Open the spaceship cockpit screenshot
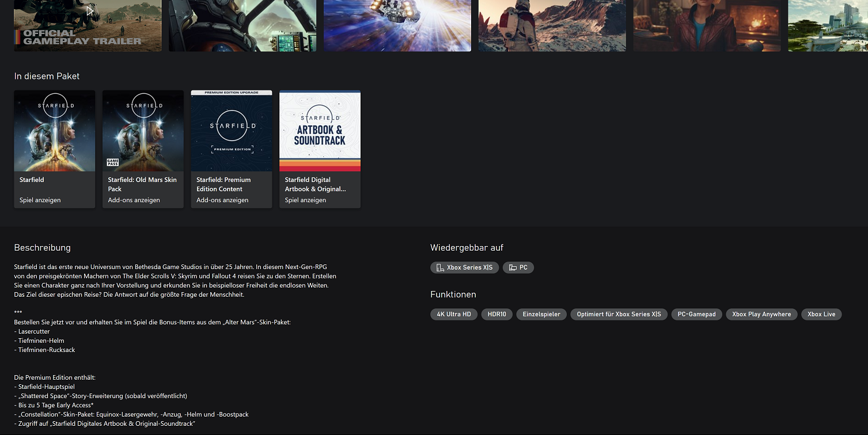 pyautogui.click(x=242, y=25)
